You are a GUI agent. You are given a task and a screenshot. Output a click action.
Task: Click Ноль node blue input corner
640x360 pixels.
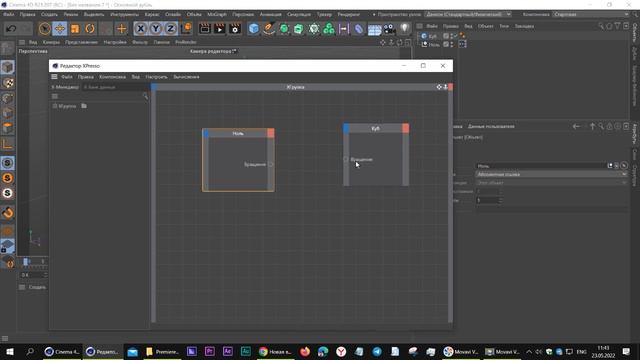(x=206, y=133)
